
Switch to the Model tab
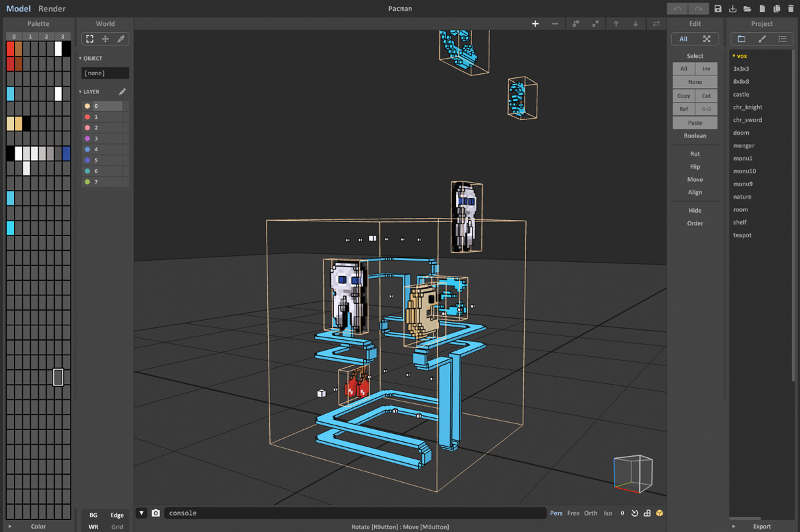click(19, 9)
